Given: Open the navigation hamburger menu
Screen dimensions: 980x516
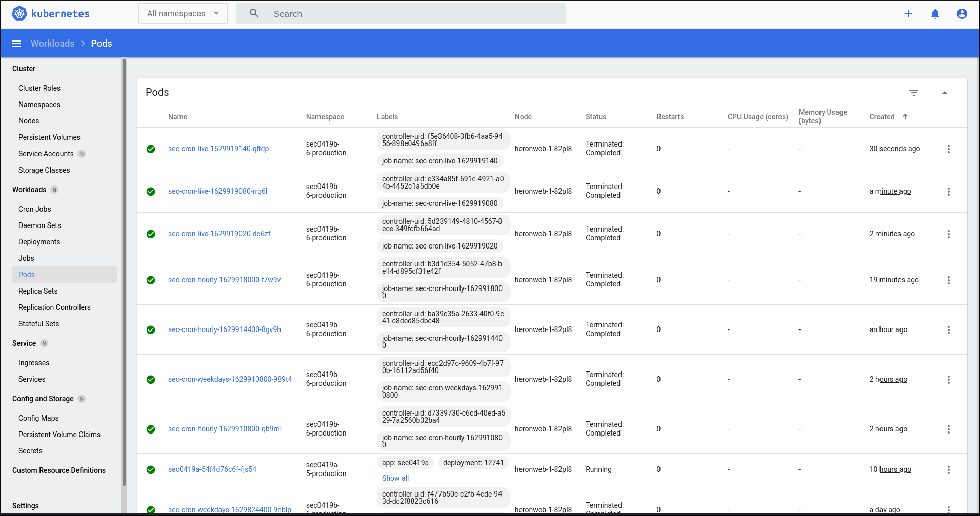Looking at the screenshot, I should coord(16,43).
